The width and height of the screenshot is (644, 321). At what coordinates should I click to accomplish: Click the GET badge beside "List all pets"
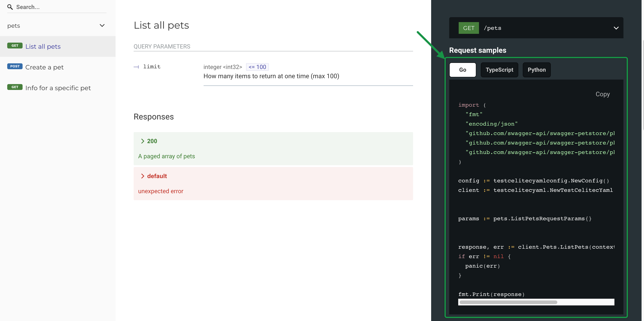coord(15,46)
